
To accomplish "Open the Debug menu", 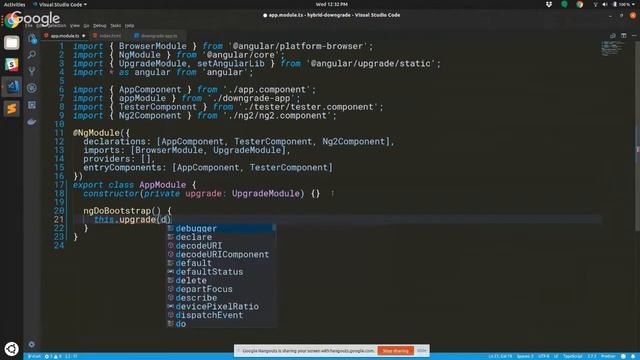I will point(100,26).
